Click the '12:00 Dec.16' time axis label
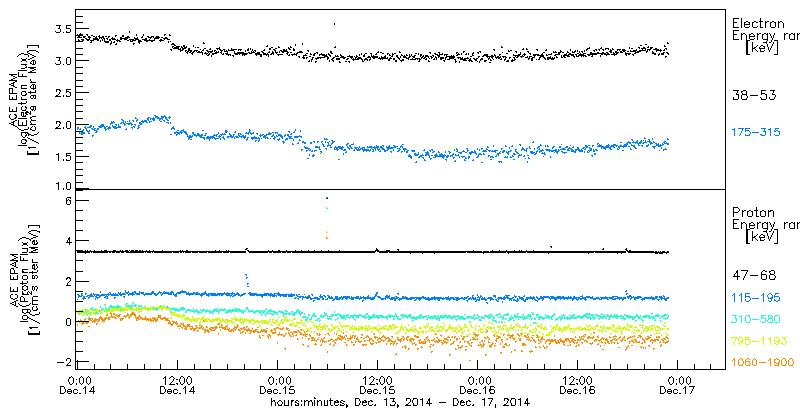 (578, 385)
